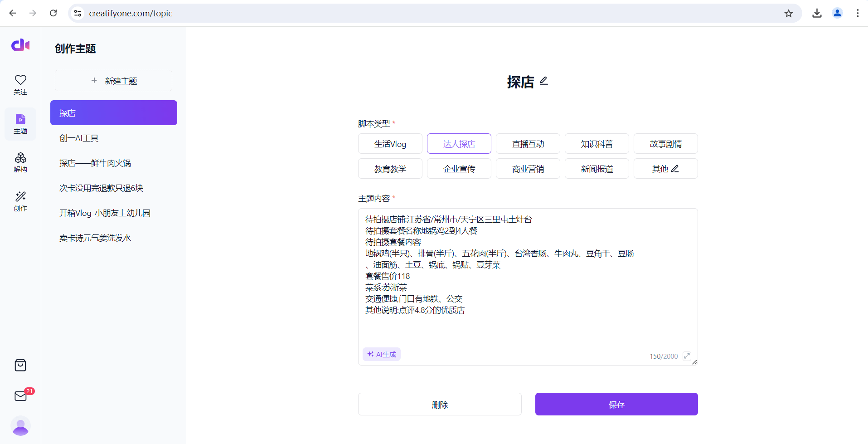
Task: Save the topic with the 保存 button
Action: pos(616,404)
